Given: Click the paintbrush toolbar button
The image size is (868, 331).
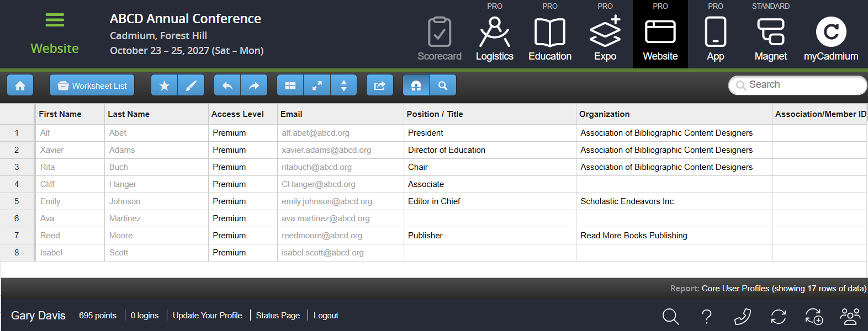Looking at the screenshot, I should pyautogui.click(x=191, y=86).
